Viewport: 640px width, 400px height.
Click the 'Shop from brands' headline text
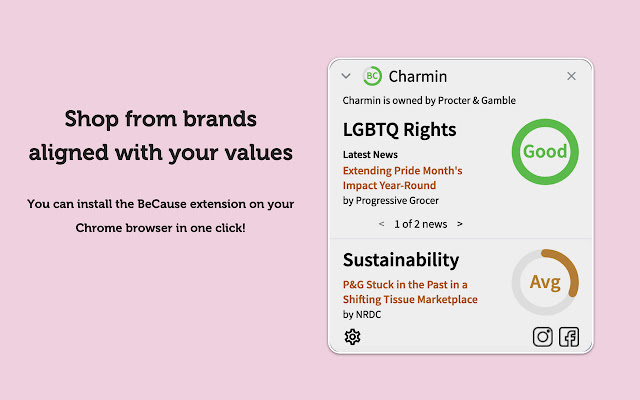point(160,119)
